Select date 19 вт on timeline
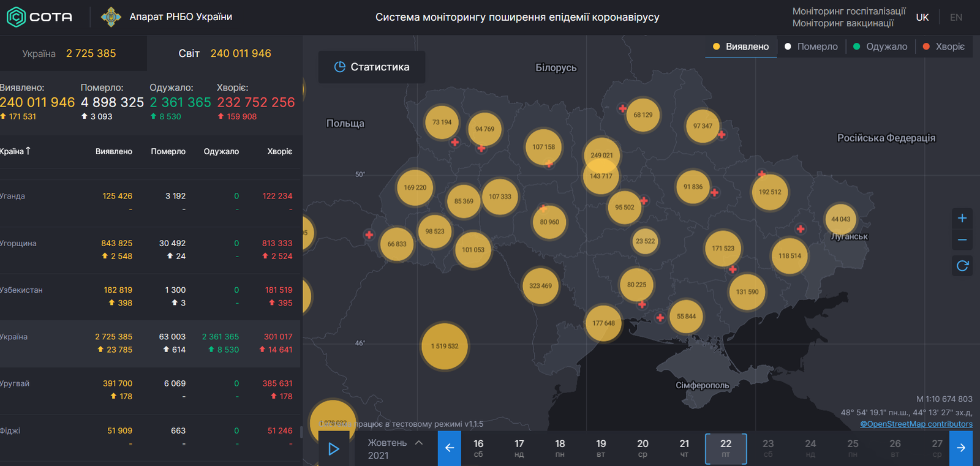This screenshot has height=466, width=980. (601, 448)
